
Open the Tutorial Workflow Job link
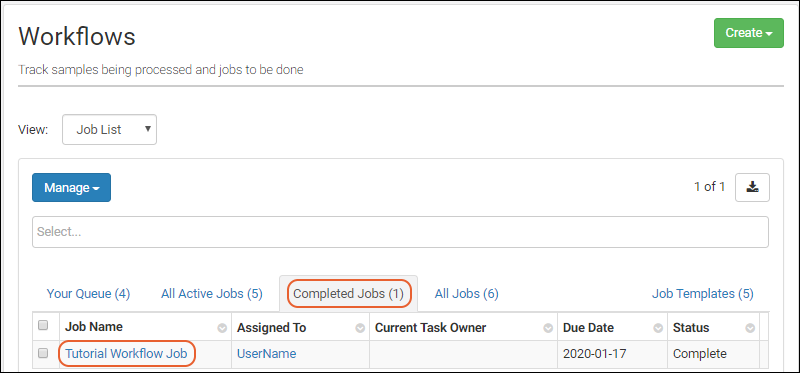pos(127,354)
